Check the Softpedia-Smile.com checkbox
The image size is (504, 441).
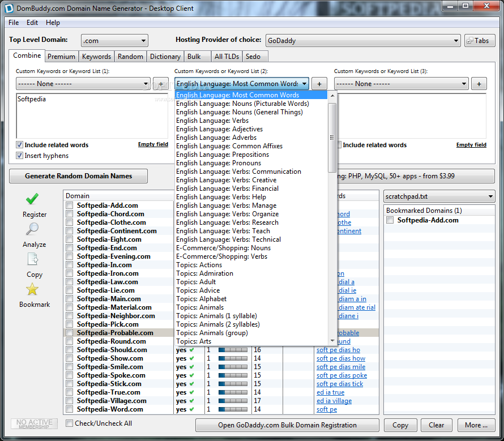pyautogui.click(x=70, y=367)
